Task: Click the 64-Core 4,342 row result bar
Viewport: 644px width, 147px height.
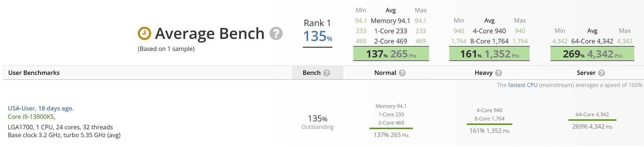Action: [x=592, y=119]
